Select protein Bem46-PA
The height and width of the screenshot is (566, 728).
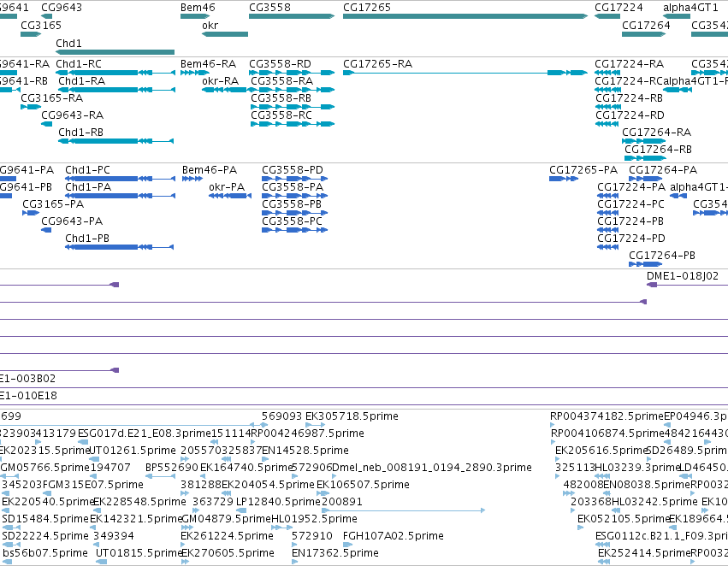[210, 170]
